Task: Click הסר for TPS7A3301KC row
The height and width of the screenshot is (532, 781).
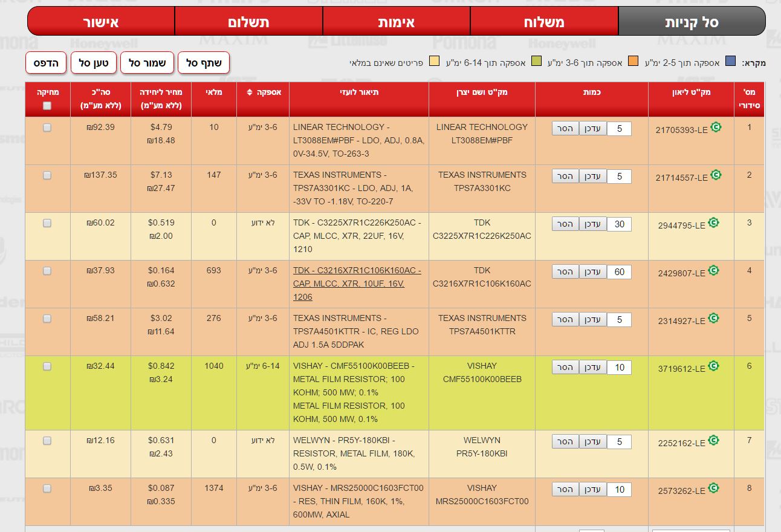Action: tap(565, 176)
